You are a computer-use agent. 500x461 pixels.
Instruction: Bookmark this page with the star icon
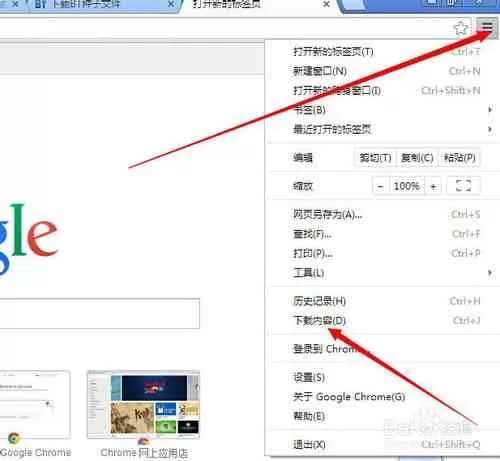(461, 28)
